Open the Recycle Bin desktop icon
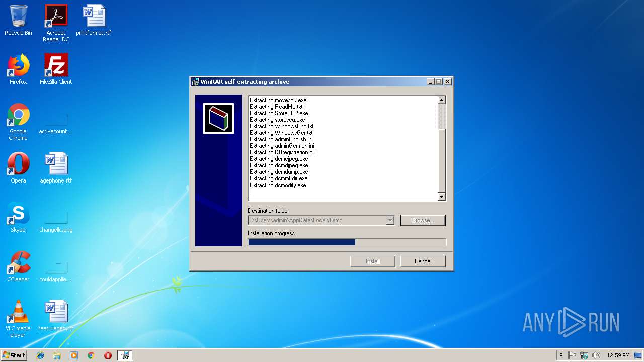644x362 pixels. [x=18, y=20]
